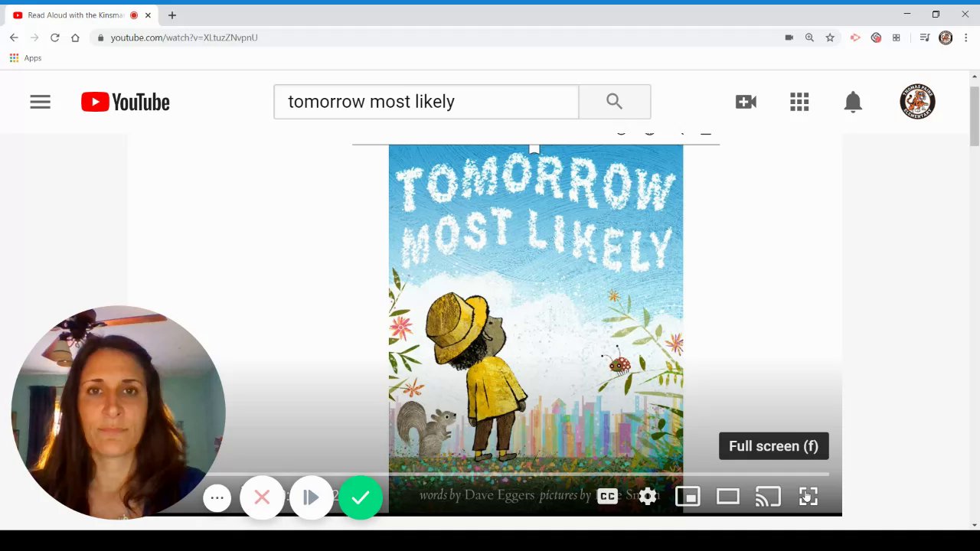The height and width of the screenshot is (551, 980).
Task: Open the address bar camera indicator
Action: tap(789, 37)
